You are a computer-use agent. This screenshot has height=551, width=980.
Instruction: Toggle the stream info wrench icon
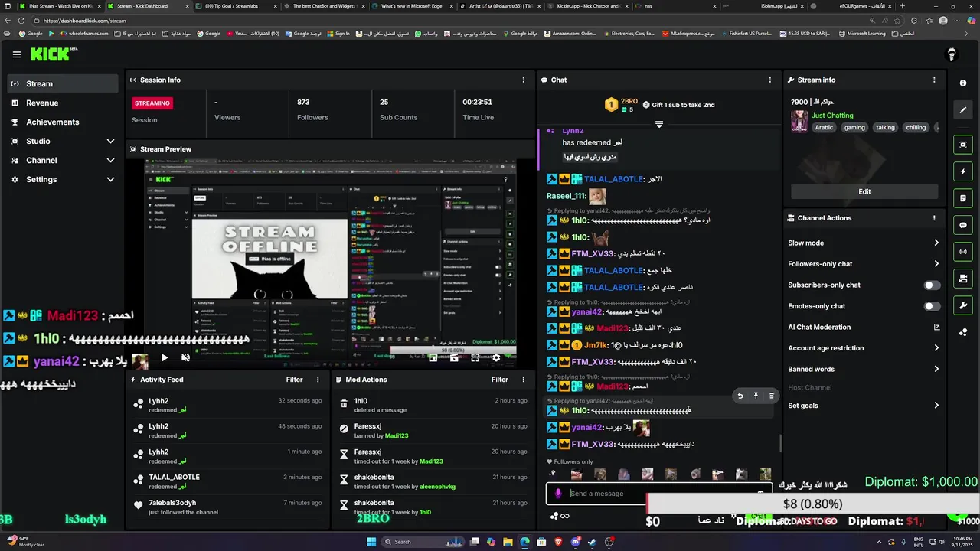click(x=963, y=305)
